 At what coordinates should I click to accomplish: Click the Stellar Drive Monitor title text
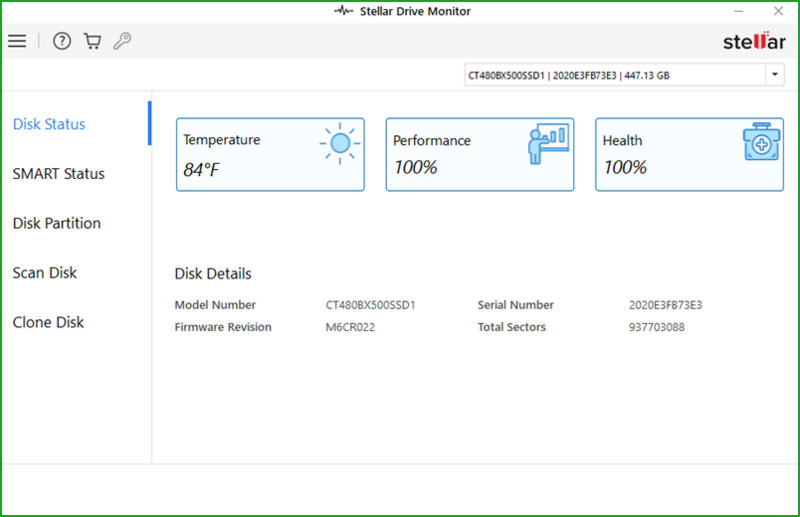click(415, 11)
